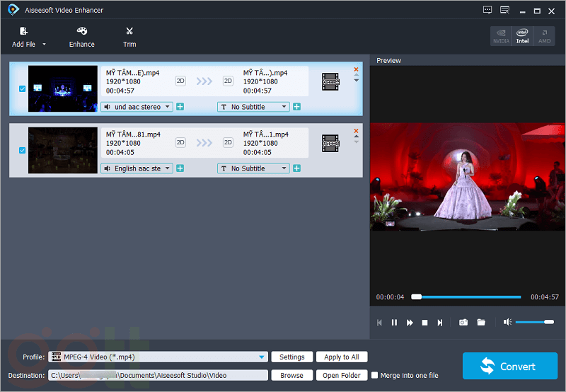Open the snapshot folder icon in preview
Image resolution: width=566 pixels, height=392 pixels.
click(481, 323)
